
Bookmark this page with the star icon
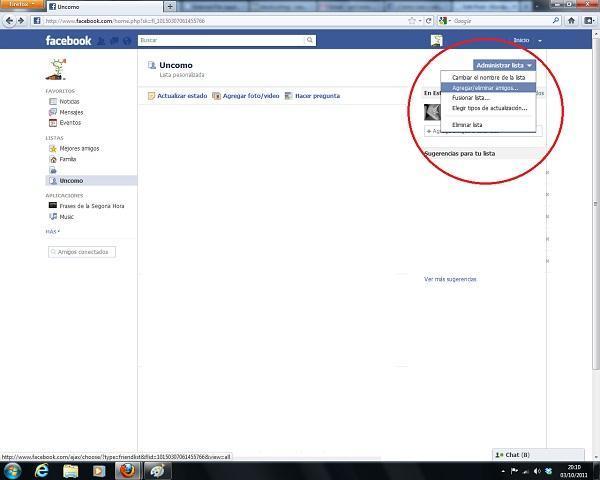[x=412, y=21]
